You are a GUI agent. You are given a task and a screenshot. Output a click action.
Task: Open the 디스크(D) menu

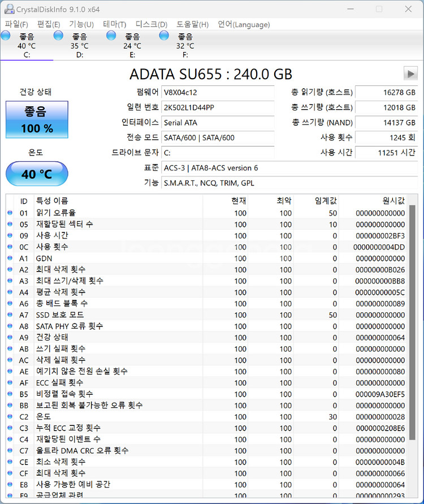click(152, 24)
